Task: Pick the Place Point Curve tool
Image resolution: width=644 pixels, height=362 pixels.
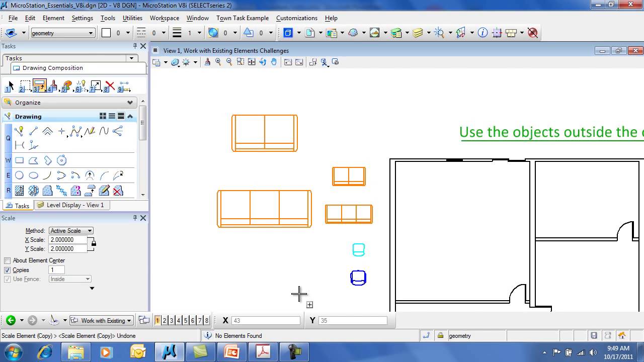Action: (x=104, y=131)
